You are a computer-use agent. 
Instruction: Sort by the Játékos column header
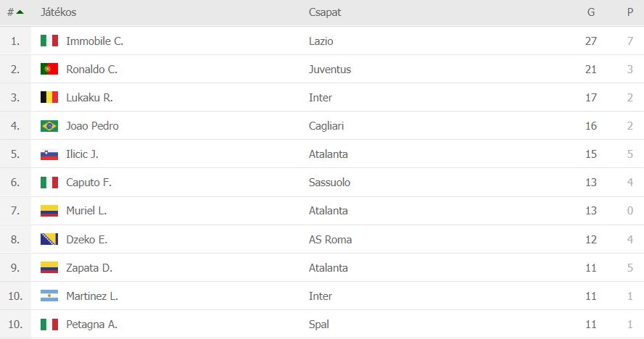point(58,12)
